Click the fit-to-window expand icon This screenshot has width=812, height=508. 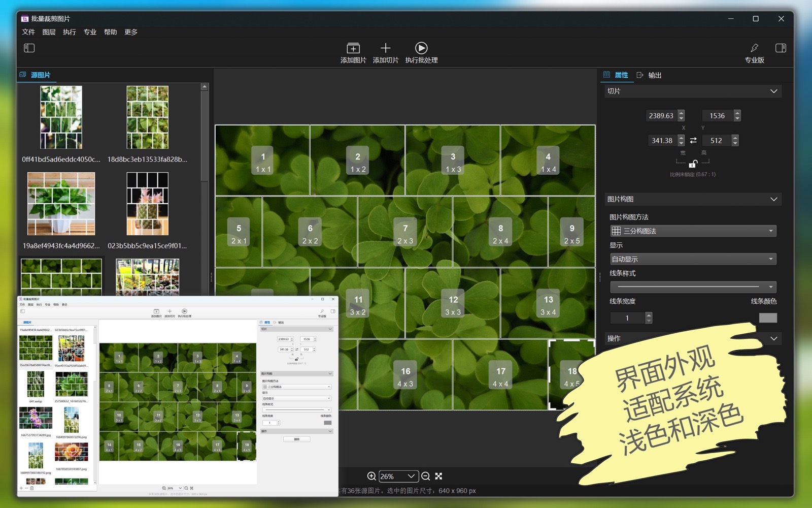[439, 476]
